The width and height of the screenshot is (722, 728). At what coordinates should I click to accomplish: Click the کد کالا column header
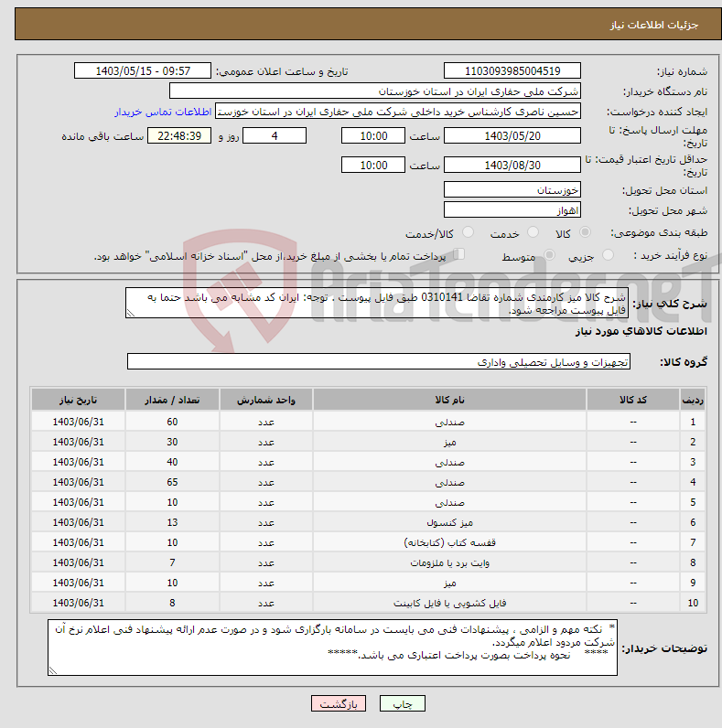[633, 400]
